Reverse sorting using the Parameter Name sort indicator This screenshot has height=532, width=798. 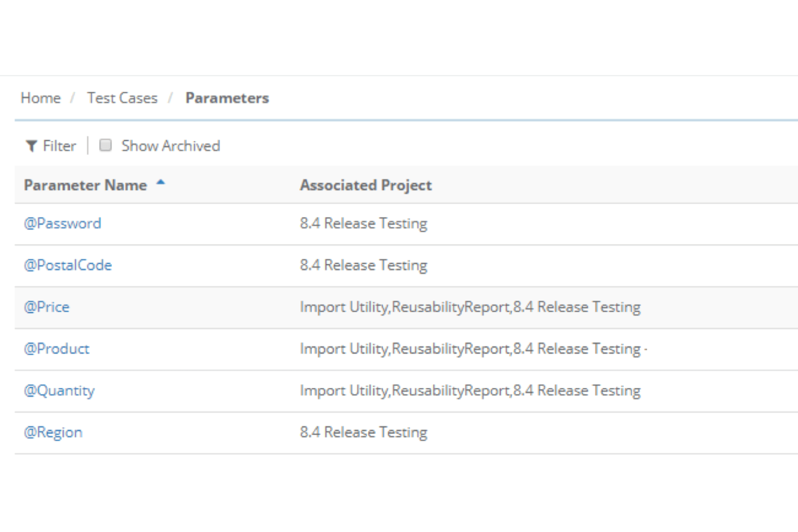(161, 183)
